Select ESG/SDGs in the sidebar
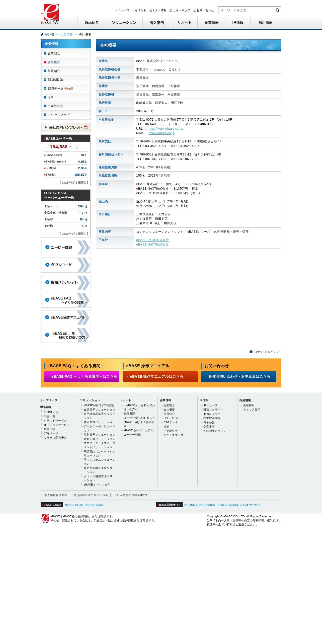The width and height of the screenshot is (322, 644). (66, 80)
